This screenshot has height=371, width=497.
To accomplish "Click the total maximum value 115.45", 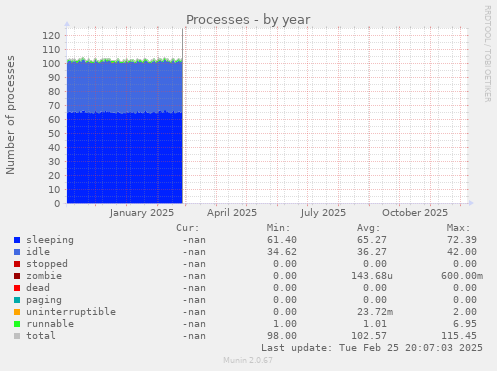I will (459, 336).
